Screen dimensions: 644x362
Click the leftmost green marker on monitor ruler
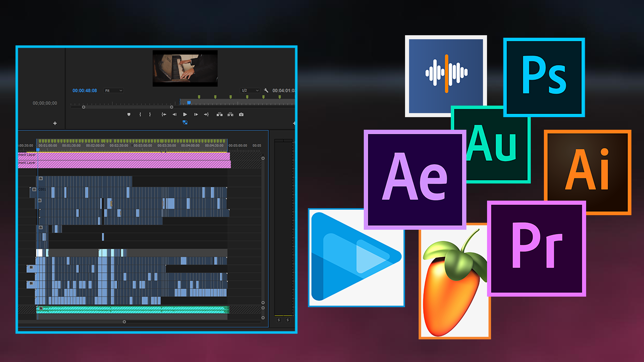point(199,97)
